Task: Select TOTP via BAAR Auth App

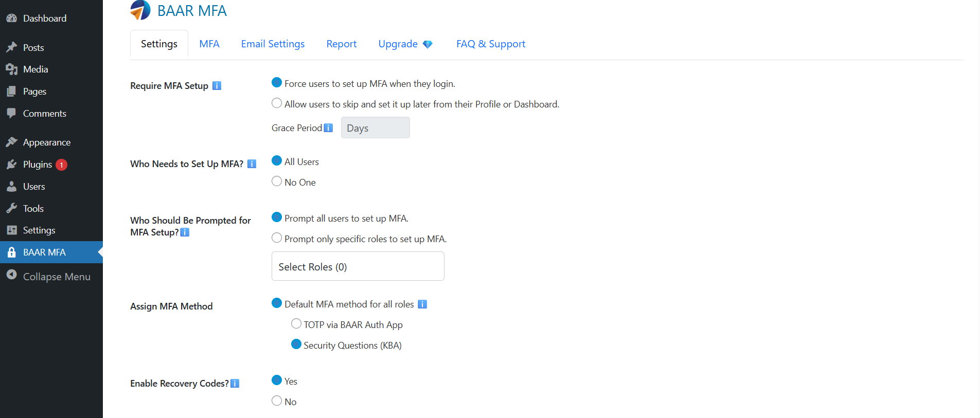Action: tap(296, 324)
